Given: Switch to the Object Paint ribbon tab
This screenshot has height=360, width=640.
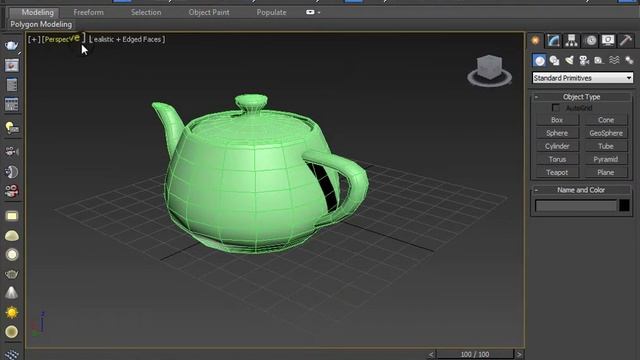Looking at the screenshot, I should [209, 12].
